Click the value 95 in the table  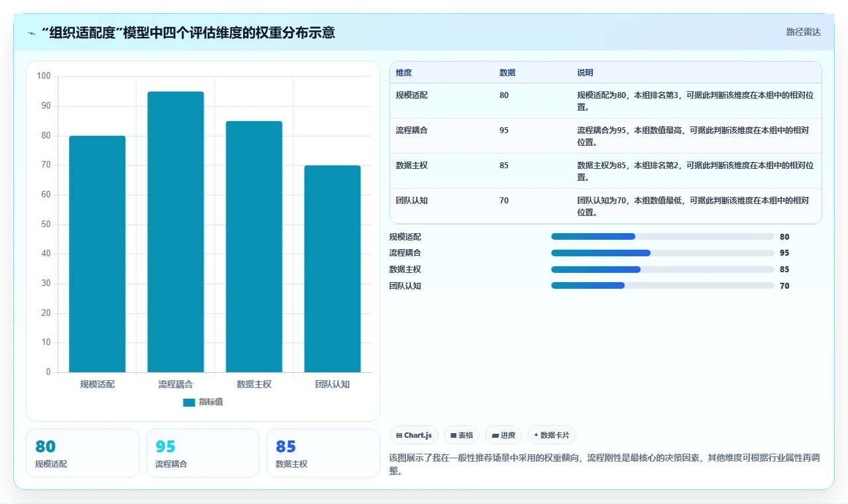click(504, 130)
